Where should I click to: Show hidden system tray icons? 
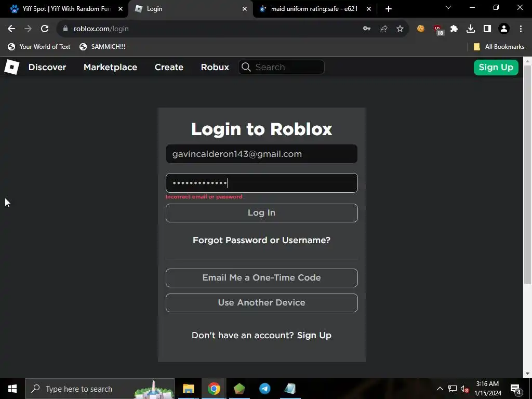[440, 389]
